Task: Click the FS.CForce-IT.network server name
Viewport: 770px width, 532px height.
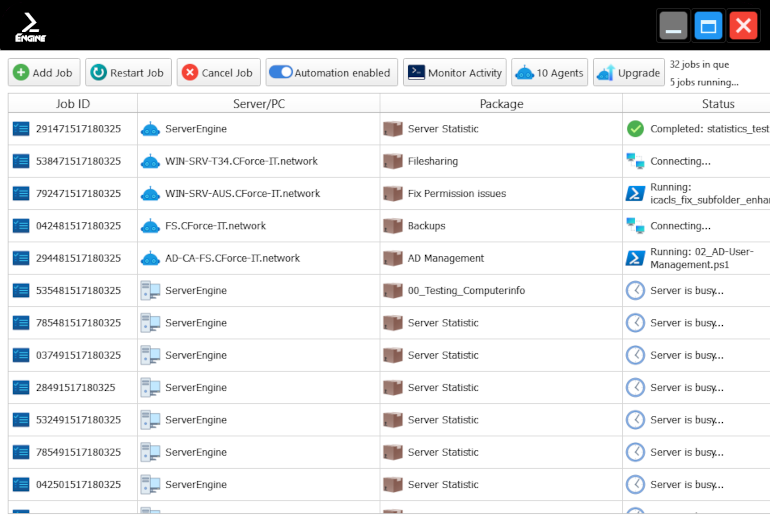Action: click(x=216, y=226)
